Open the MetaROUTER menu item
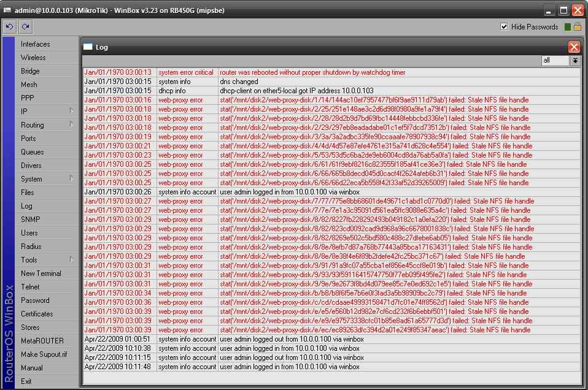Viewport: 588px width, 390px height. click(x=42, y=340)
